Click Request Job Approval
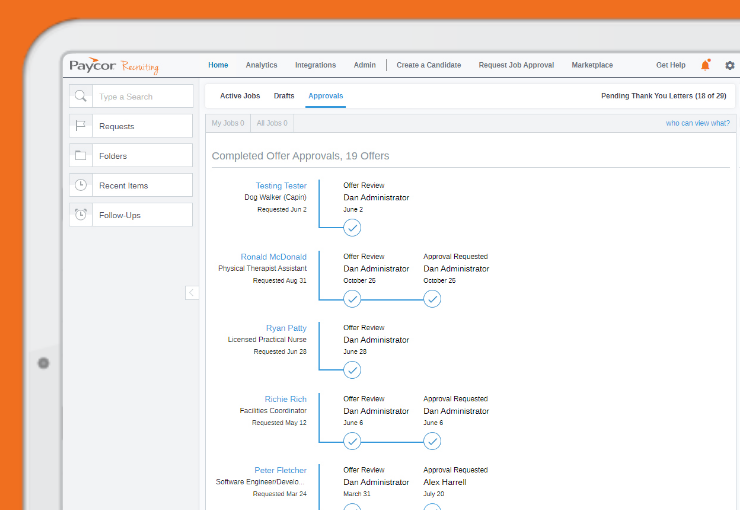Image resolution: width=740 pixels, height=510 pixels. (516, 65)
